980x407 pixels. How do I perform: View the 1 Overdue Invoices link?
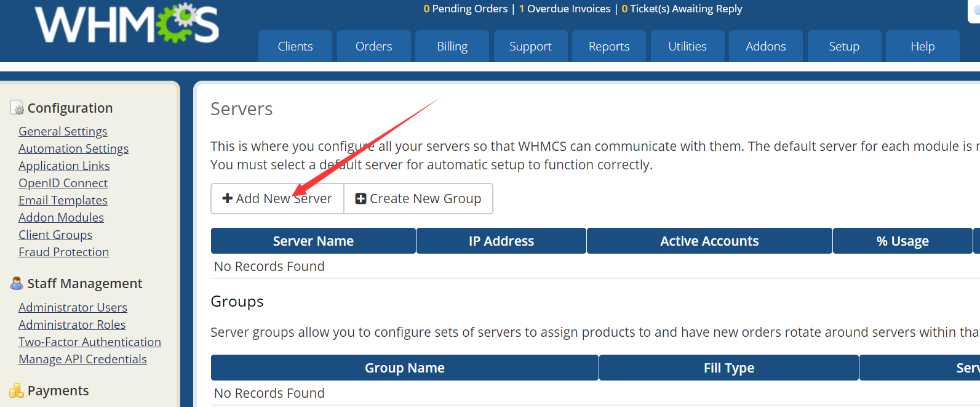565,9
